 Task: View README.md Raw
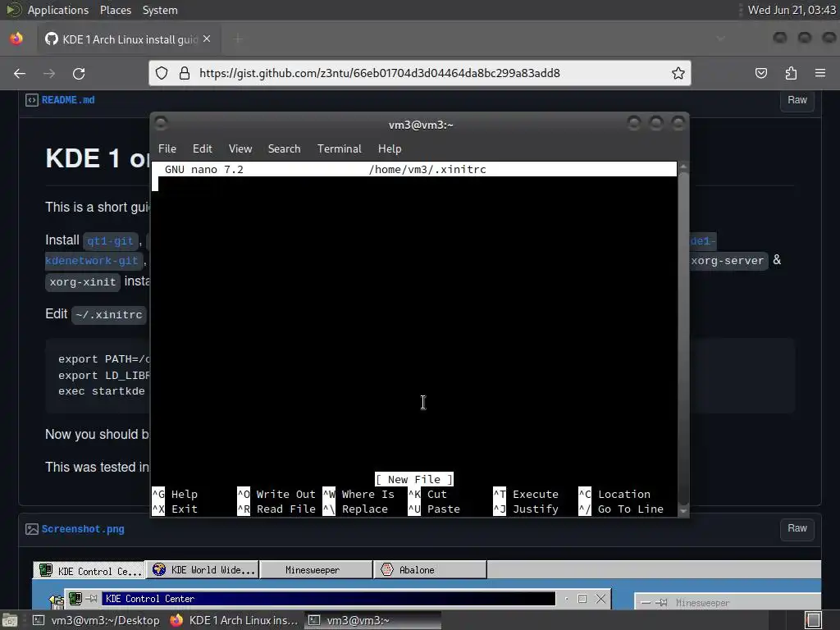(797, 100)
